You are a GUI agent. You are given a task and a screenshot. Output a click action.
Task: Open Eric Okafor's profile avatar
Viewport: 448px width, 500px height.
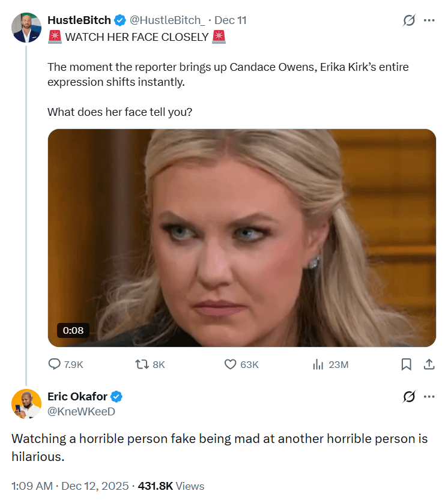coord(26,403)
